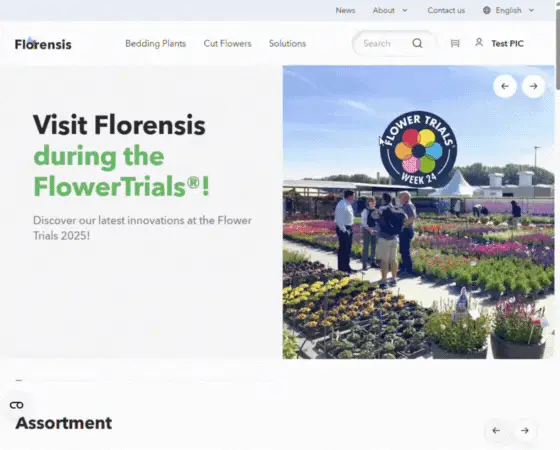Click the user profile icon
560x450 pixels.
(x=479, y=42)
